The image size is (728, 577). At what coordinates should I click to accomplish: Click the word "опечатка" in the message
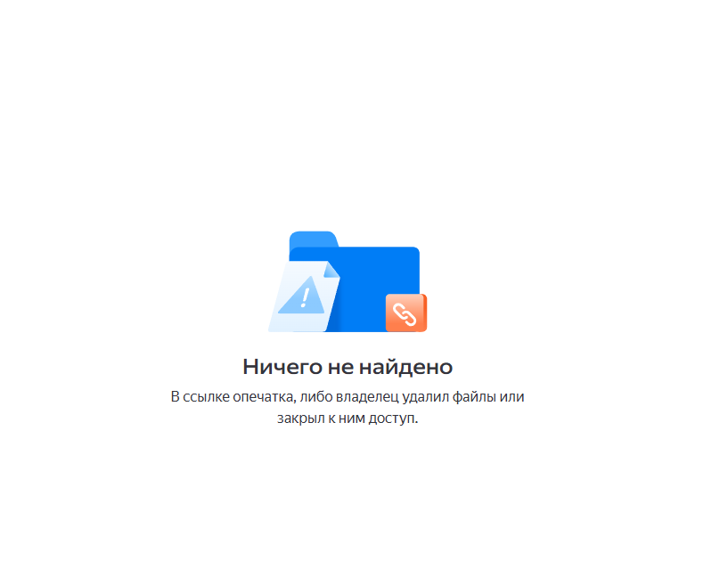pos(264,397)
